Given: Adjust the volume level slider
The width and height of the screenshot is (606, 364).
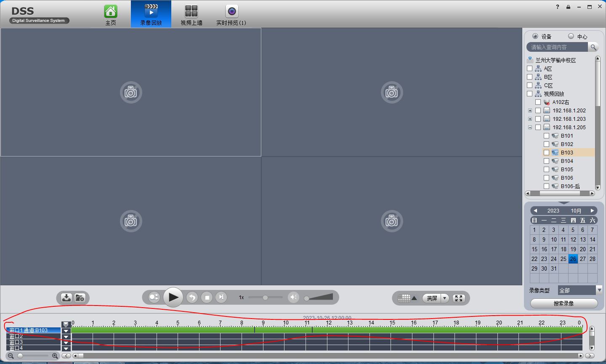Looking at the screenshot, I should tap(319, 298).
